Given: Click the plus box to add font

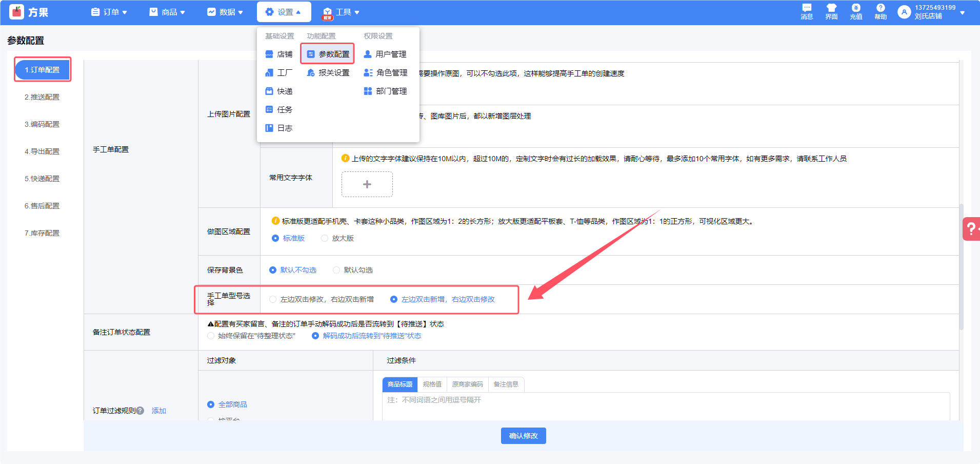Looking at the screenshot, I should [367, 184].
